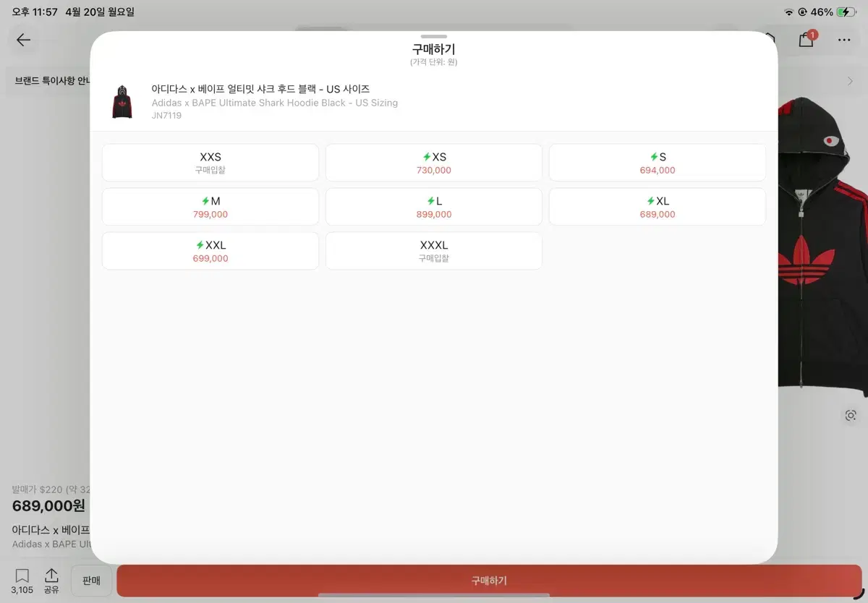Image resolution: width=868 pixels, height=603 pixels.
Task: Open the three-dot more options menu
Action: (x=844, y=40)
